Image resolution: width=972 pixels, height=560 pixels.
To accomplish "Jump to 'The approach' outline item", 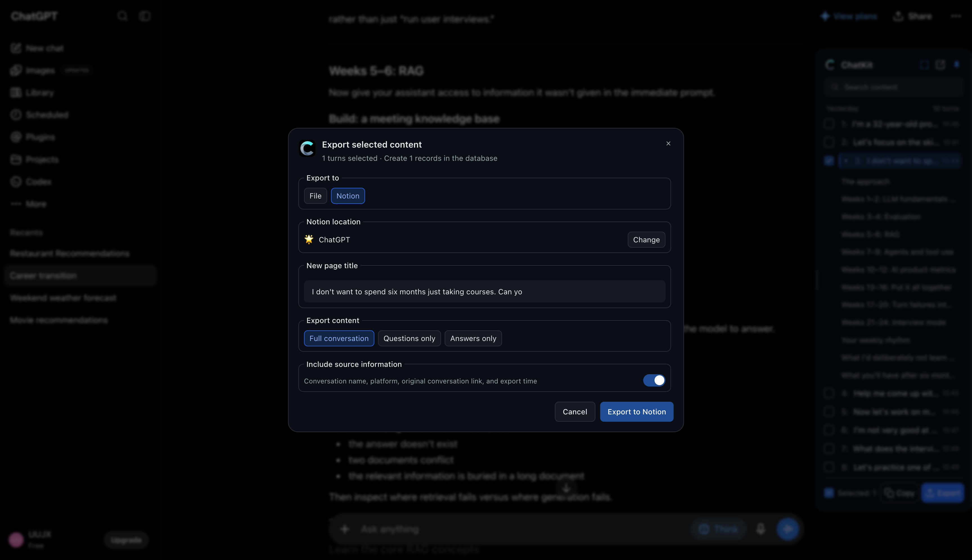I will 865,182.
